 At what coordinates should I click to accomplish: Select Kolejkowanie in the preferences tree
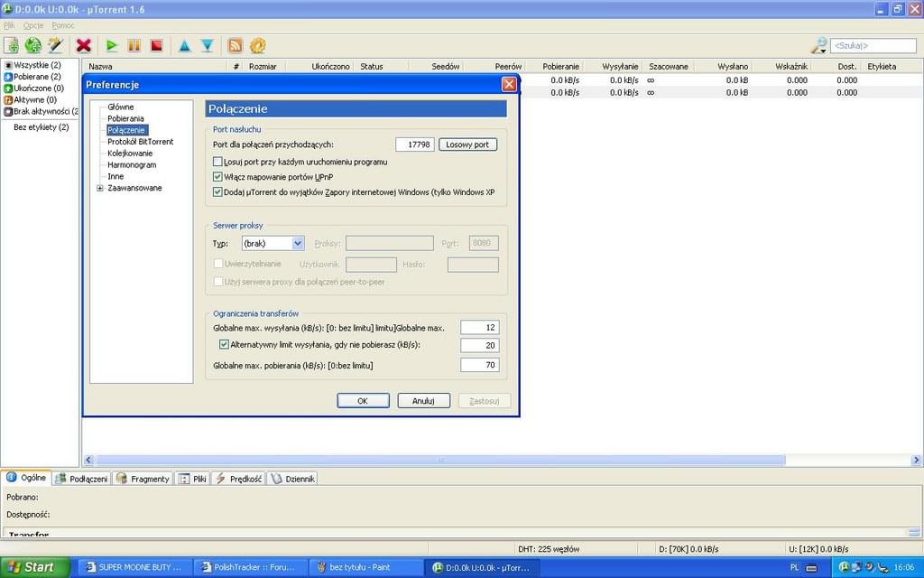point(130,154)
